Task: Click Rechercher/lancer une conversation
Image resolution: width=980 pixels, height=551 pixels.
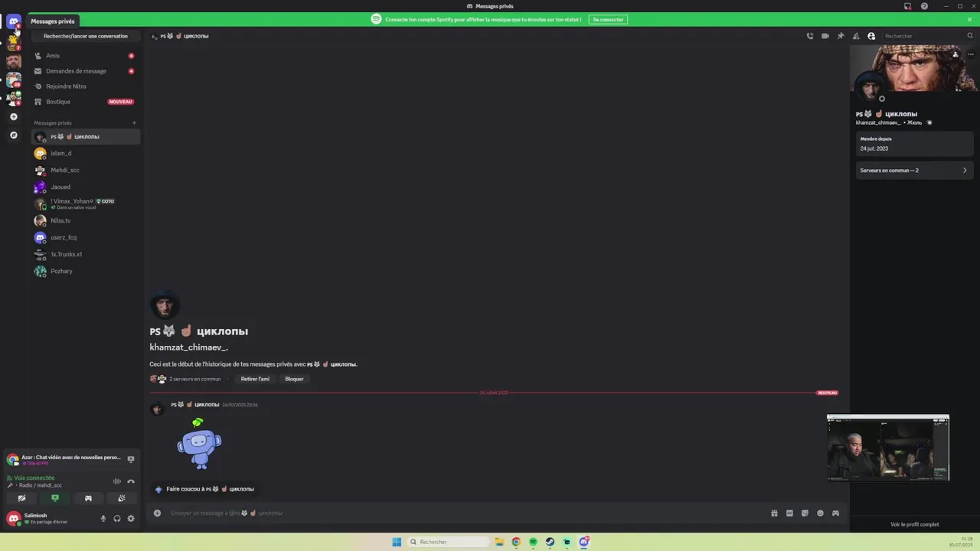Action: click(x=86, y=36)
